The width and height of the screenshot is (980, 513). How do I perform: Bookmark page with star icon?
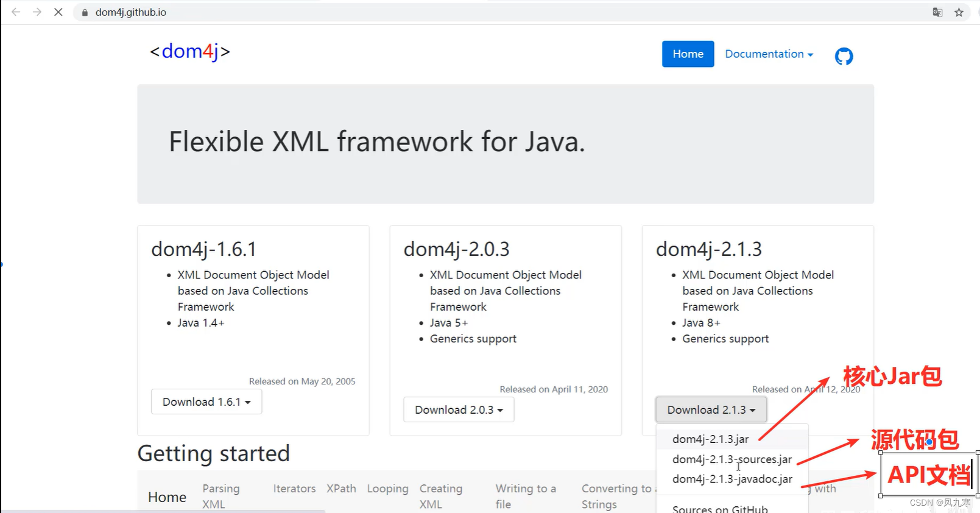(959, 12)
